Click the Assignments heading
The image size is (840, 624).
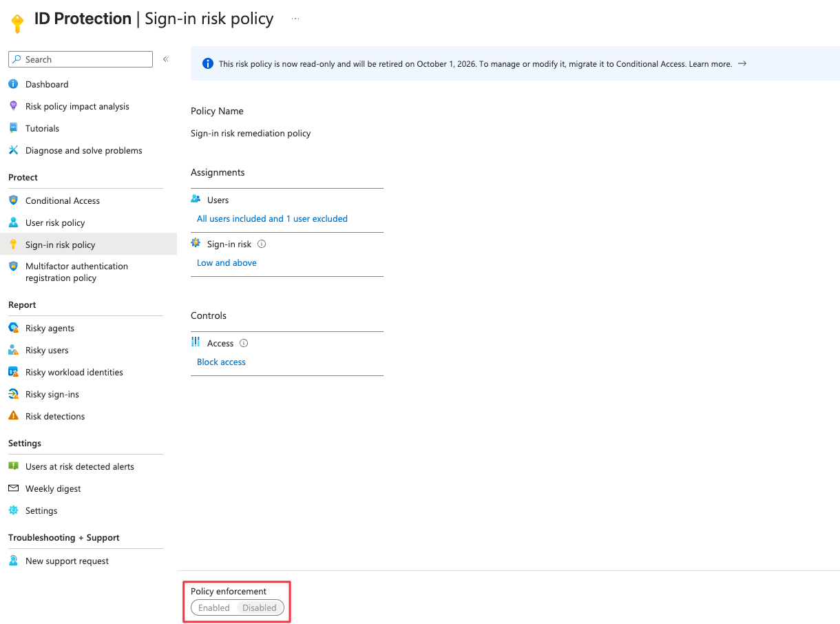coord(218,172)
